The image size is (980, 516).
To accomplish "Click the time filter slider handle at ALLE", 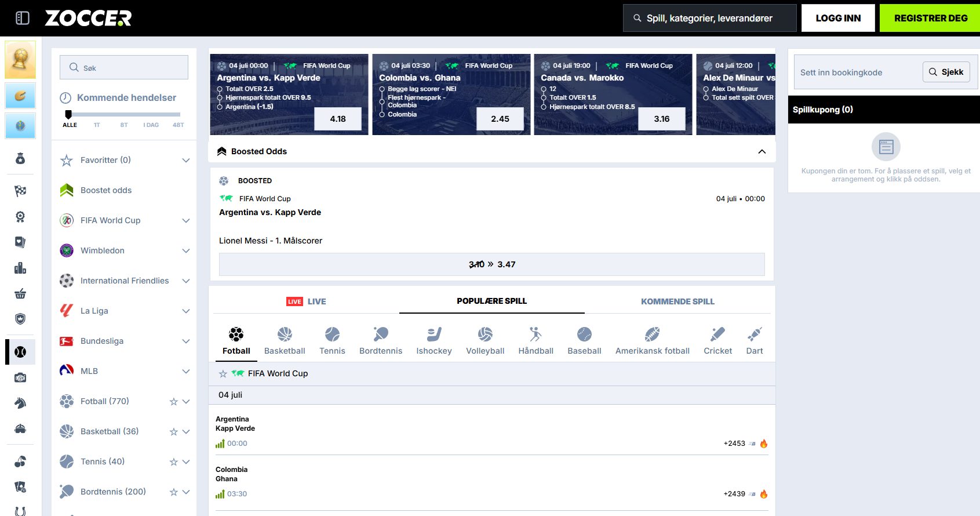I will 68,114.
